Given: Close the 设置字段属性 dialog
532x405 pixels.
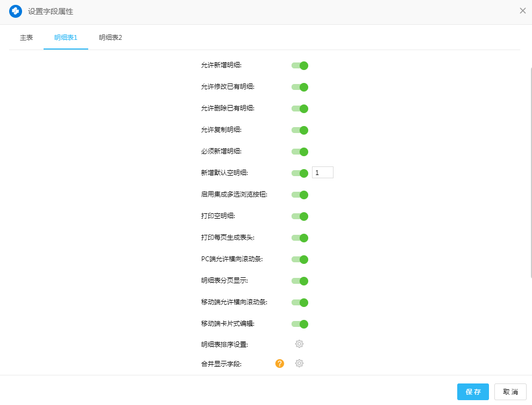Looking at the screenshot, I should point(522,11).
